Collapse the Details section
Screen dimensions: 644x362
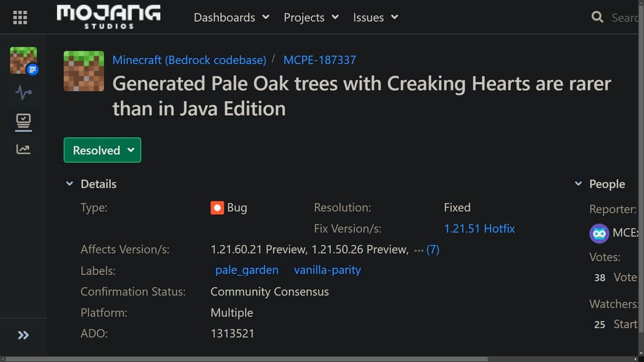point(70,183)
